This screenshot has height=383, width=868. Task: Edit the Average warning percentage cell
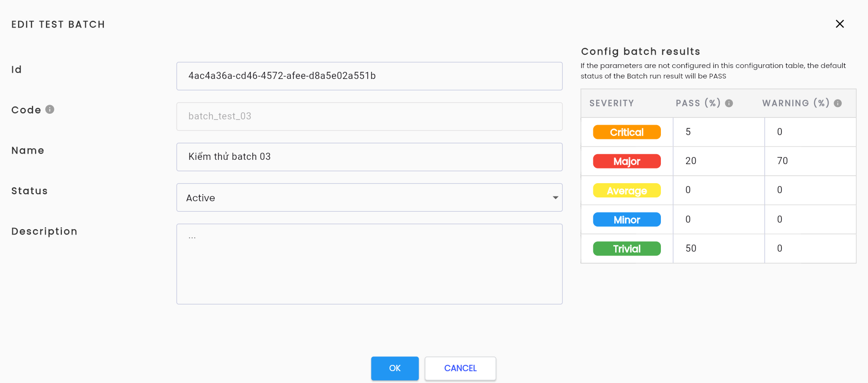point(810,190)
